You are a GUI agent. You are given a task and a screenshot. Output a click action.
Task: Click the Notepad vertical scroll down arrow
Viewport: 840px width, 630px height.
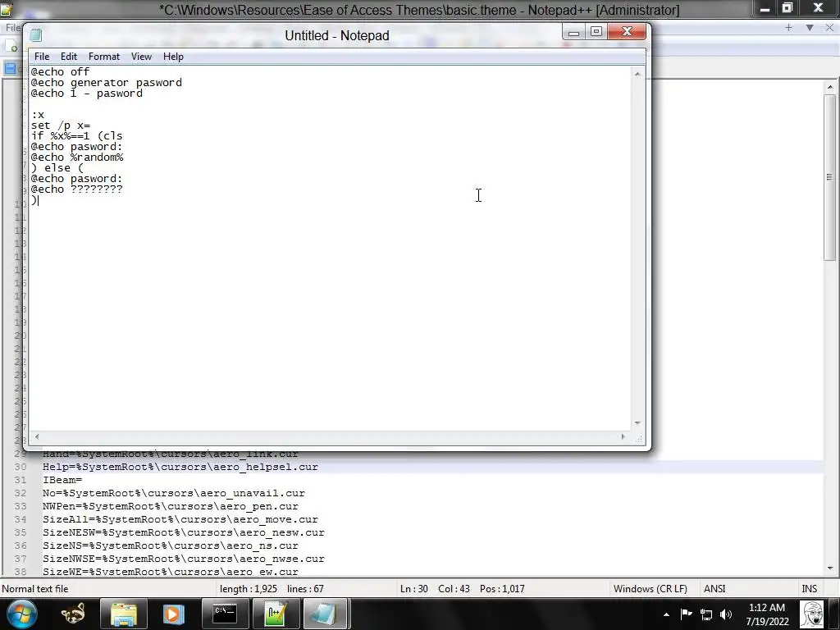coord(637,423)
